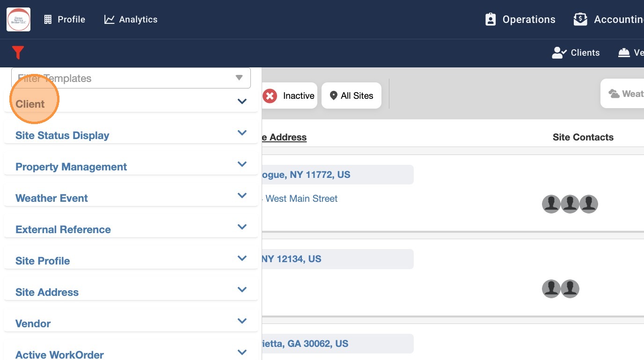Image resolution: width=644 pixels, height=360 pixels.
Task: Expand the Weather Event filter
Action: pos(242,195)
